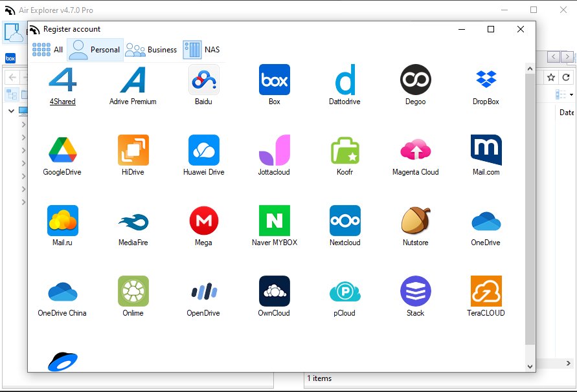
Task: Maximize the Register account dialog
Action: [x=491, y=29]
